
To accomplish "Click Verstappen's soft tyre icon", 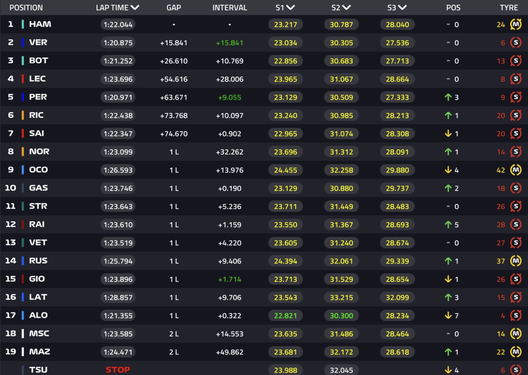I will [x=516, y=42].
